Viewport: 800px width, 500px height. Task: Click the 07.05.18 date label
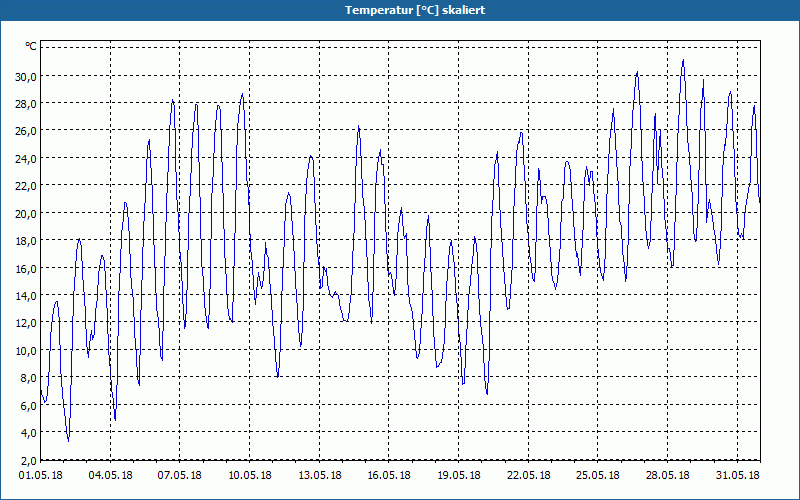click(180, 476)
